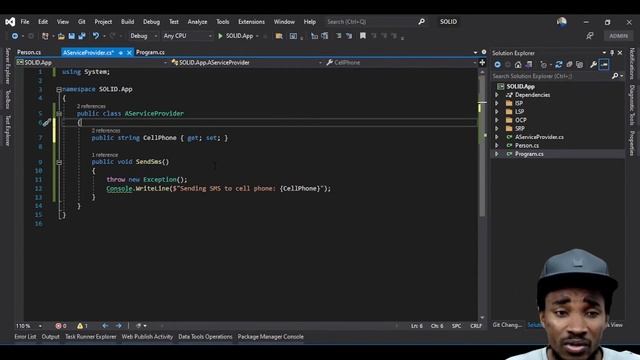Click the Sync with Active Document icon
Viewport: 640px width, 360px height.
coord(558,64)
